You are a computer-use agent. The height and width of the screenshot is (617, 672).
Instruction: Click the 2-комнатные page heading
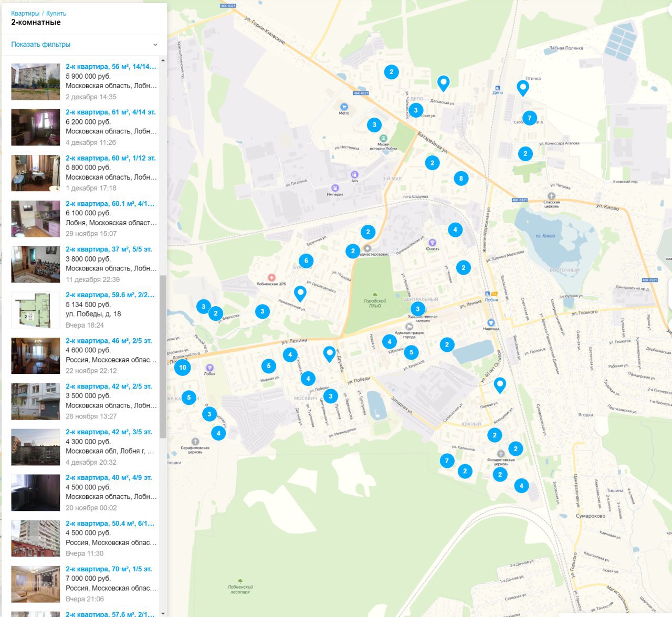click(x=36, y=23)
